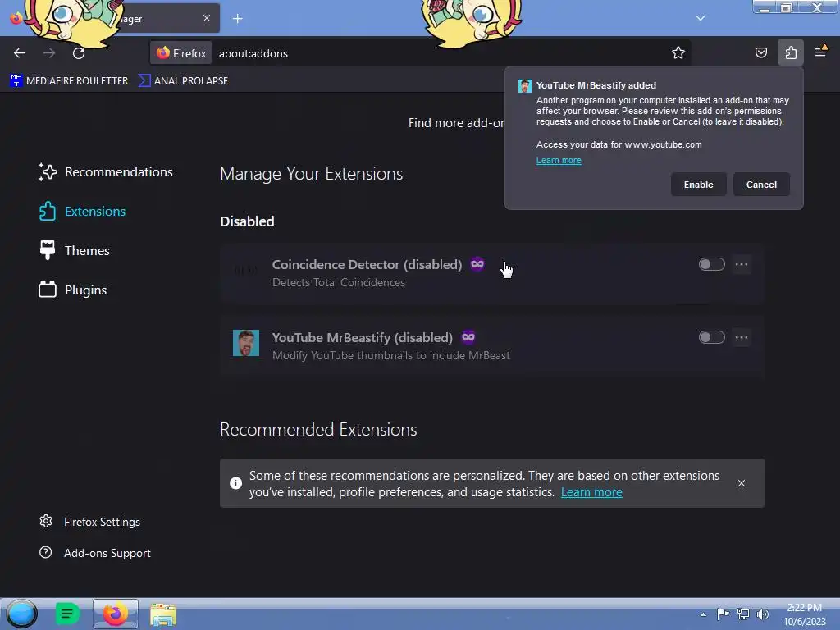Click the YouTube MrBeastify extension thumbnail

pos(246,343)
